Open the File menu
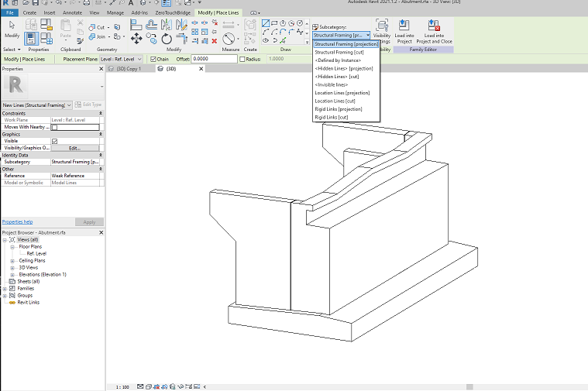 [x=10, y=12]
